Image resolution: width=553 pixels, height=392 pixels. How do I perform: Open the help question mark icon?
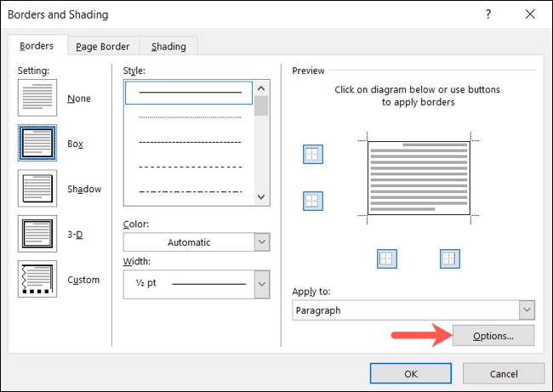coord(488,14)
